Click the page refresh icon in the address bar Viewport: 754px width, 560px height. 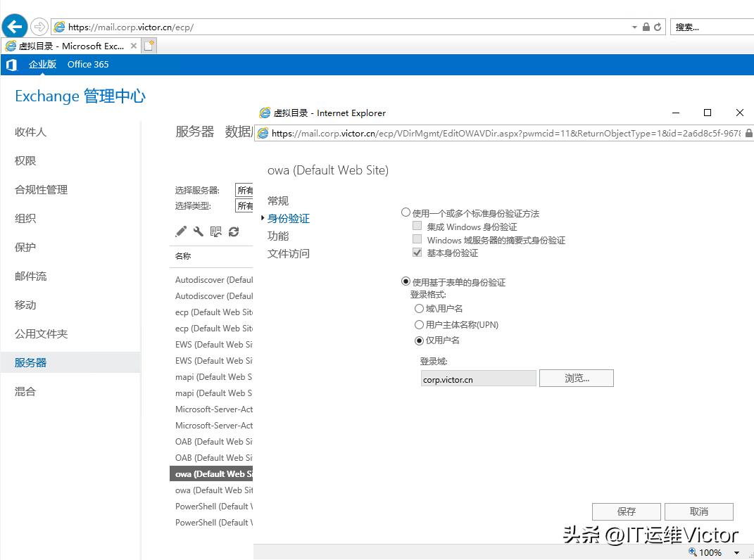tap(658, 27)
